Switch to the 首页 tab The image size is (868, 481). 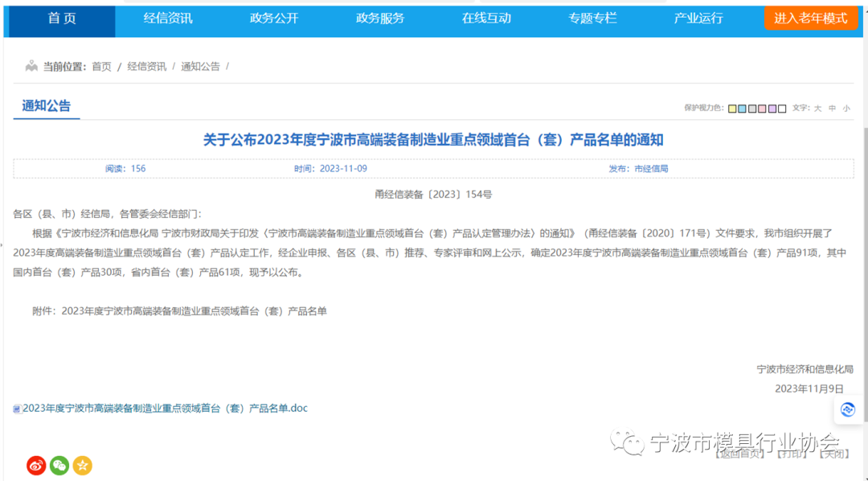click(60, 18)
